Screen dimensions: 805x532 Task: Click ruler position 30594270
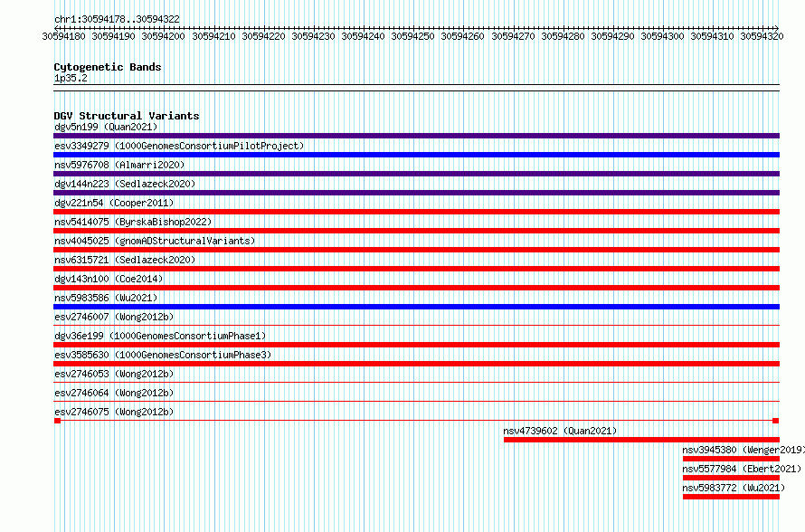(x=513, y=36)
